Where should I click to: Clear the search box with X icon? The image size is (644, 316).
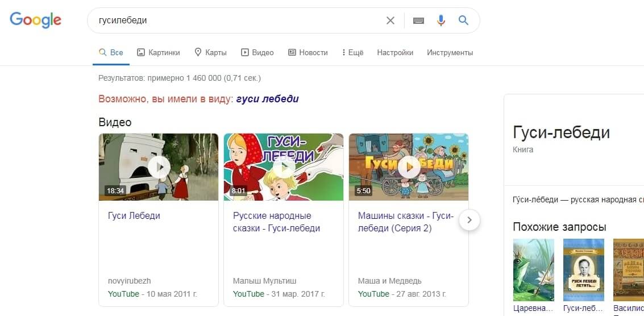click(x=390, y=20)
